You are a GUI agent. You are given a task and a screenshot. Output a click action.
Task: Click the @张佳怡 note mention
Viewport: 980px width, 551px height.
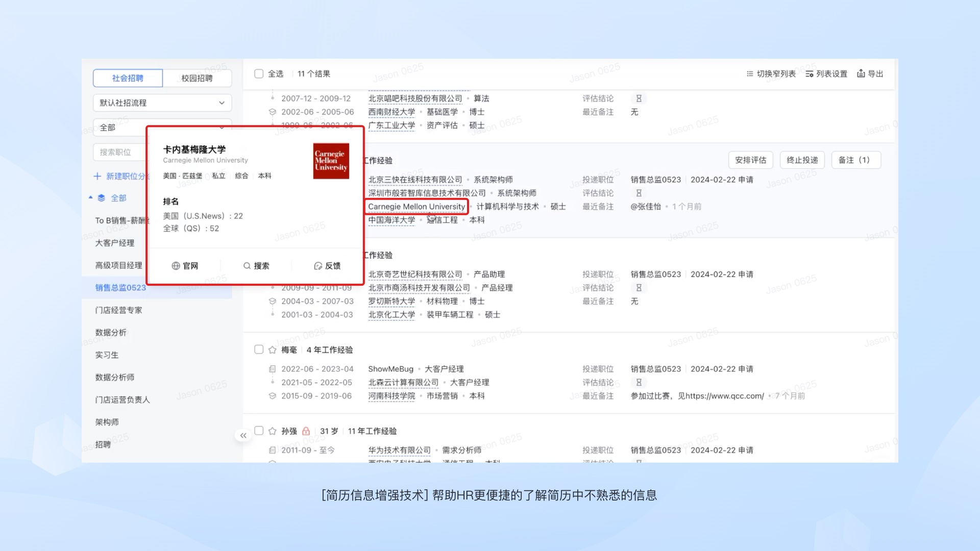(x=646, y=207)
